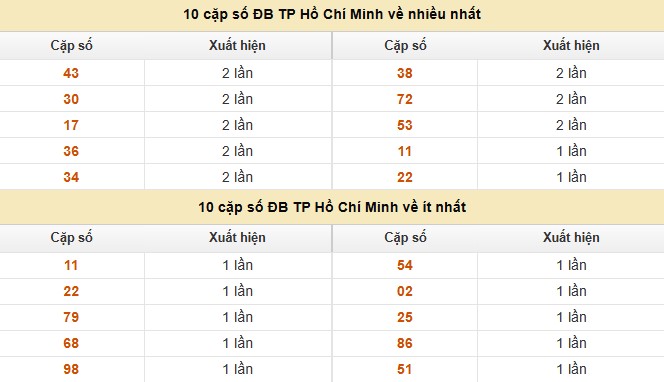Click the number 17 cell
The height and width of the screenshot is (382, 664).
71,125
